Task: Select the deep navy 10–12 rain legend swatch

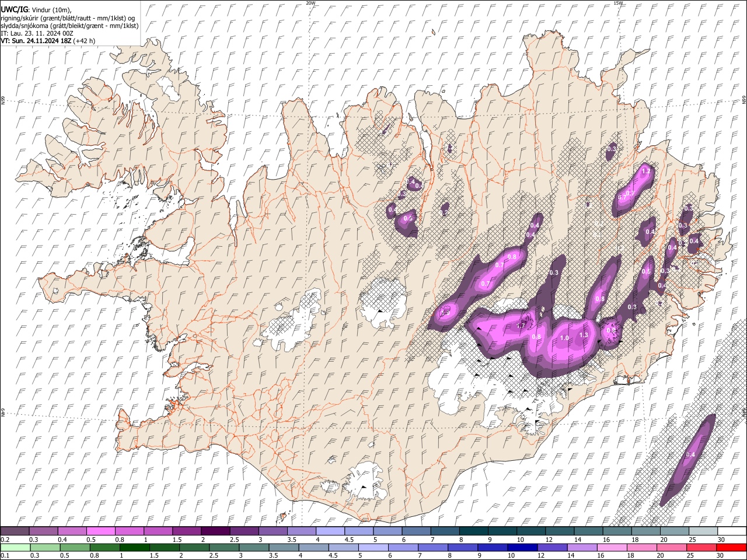Action: [522, 547]
